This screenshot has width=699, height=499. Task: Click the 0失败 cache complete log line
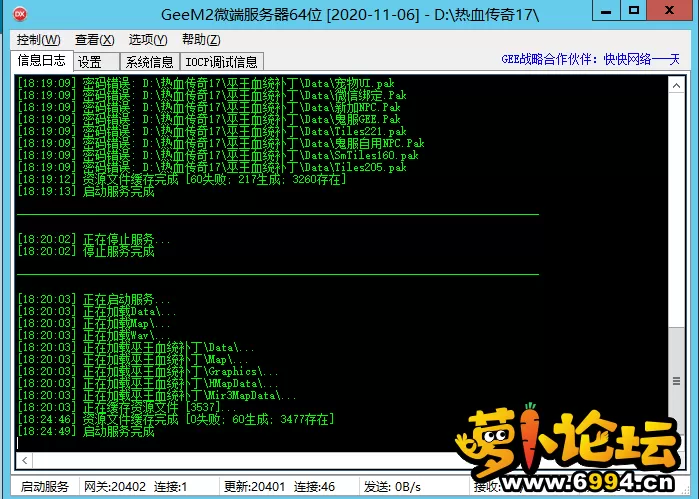click(176, 420)
